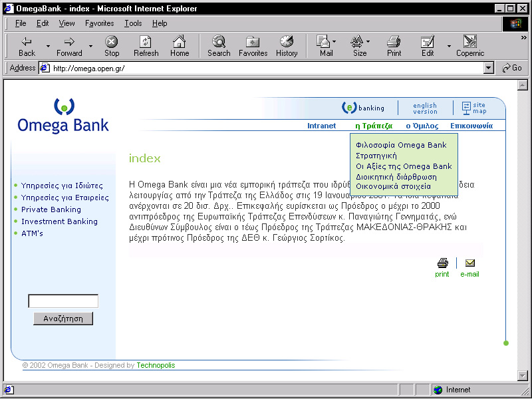This screenshot has height=399, width=532.
Task: Select the η Τράπεζα nav item
Action: [374, 126]
